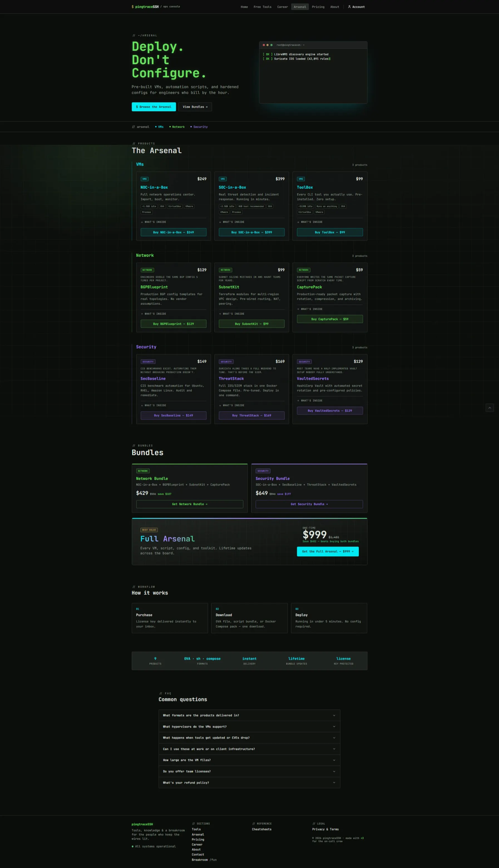Click the 'All systems operational' status text

pos(155,846)
